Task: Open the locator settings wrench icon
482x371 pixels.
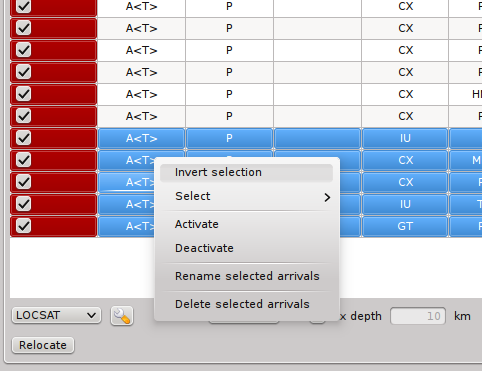Action: tap(122, 316)
